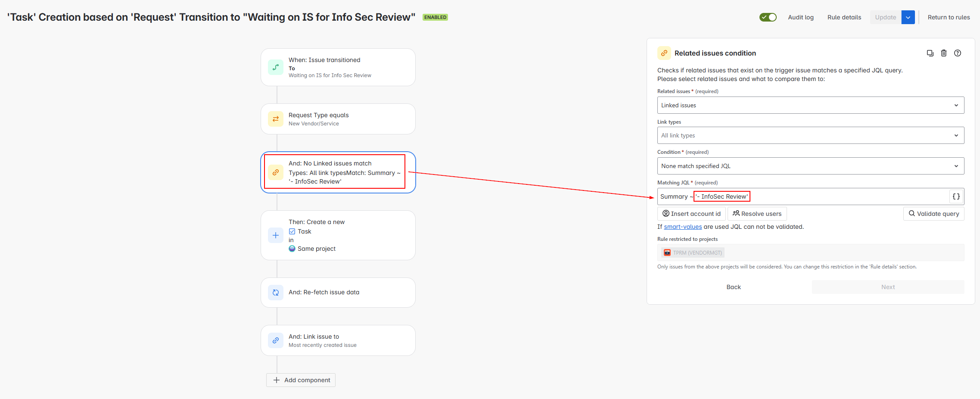This screenshot has width=980, height=399.
Task: Open help for Related issues condition
Action: point(958,53)
